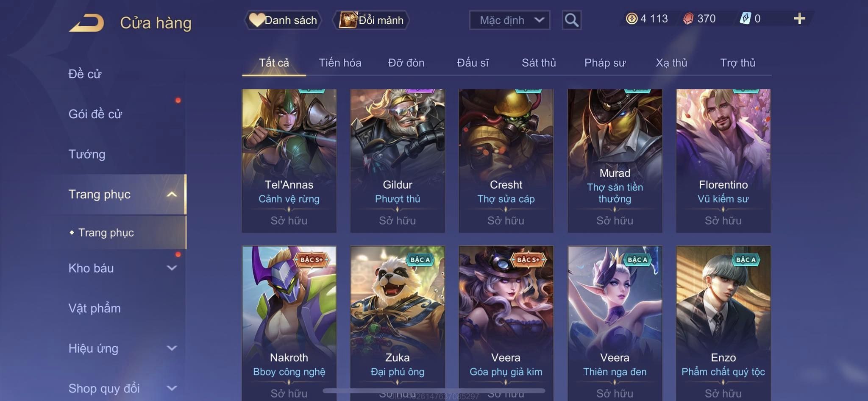Viewport: 868px width, 401px height.
Task: Go to Tướng in the sidebar
Action: (87, 154)
